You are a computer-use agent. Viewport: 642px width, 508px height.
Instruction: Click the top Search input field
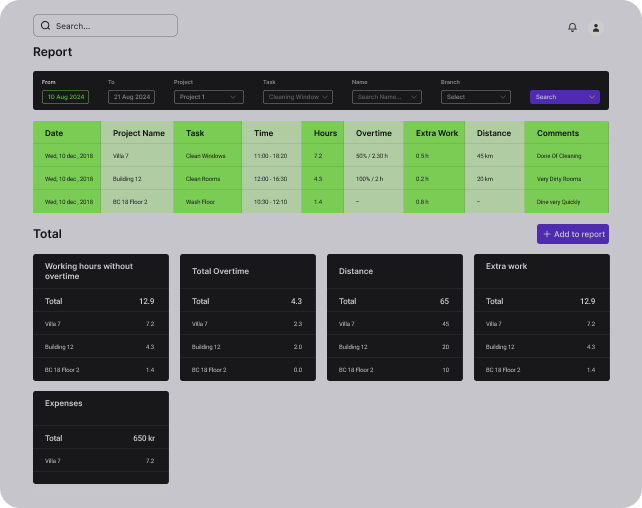pyautogui.click(x=110, y=26)
